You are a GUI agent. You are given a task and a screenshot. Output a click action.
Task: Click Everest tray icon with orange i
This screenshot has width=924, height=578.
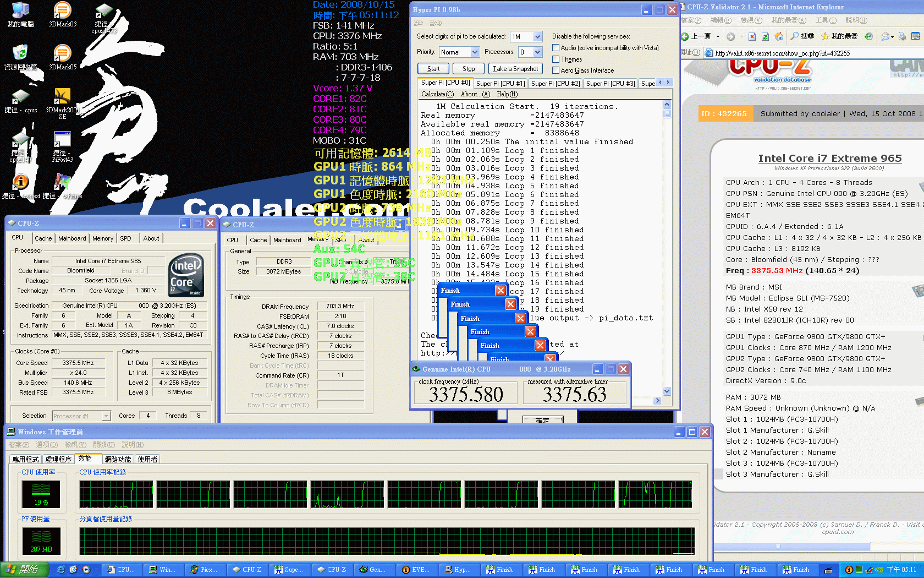coord(849,570)
